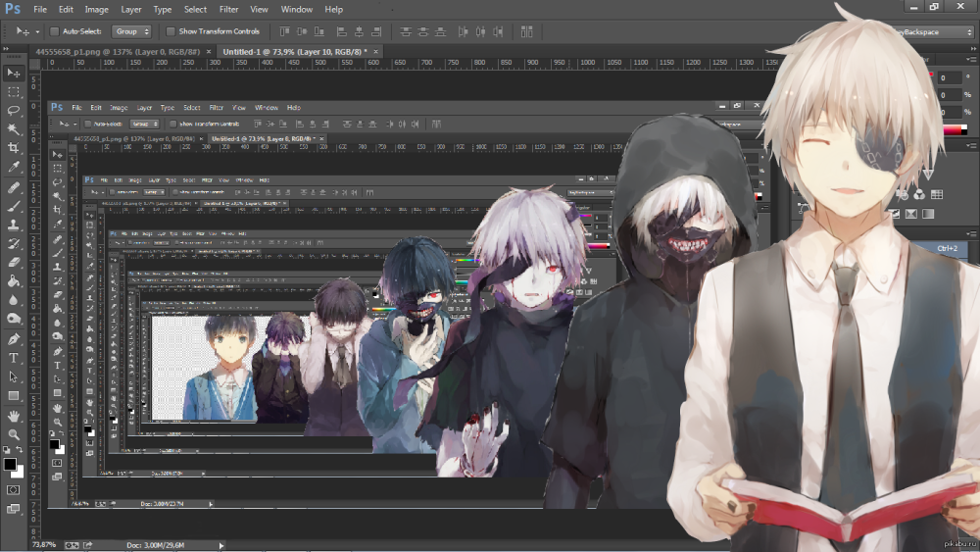Select the History Brush tool

(13, 244)
